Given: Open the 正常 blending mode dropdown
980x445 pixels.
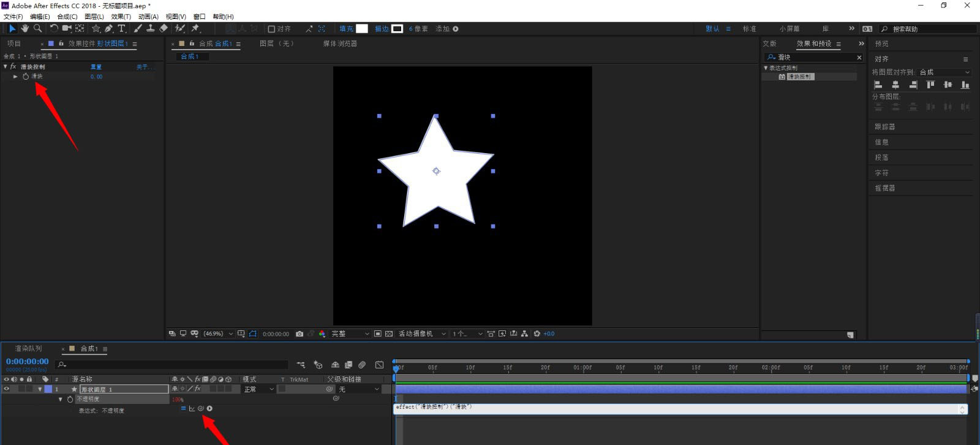Looking at the screenshot, I should tap(258, 389).
